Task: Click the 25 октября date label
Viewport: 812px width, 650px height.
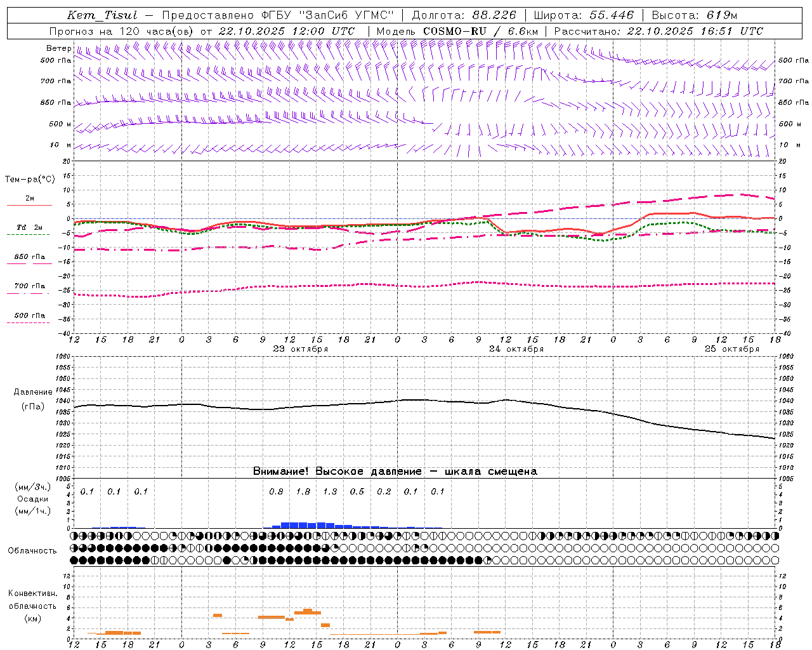Action: click(x=731, y=349)
